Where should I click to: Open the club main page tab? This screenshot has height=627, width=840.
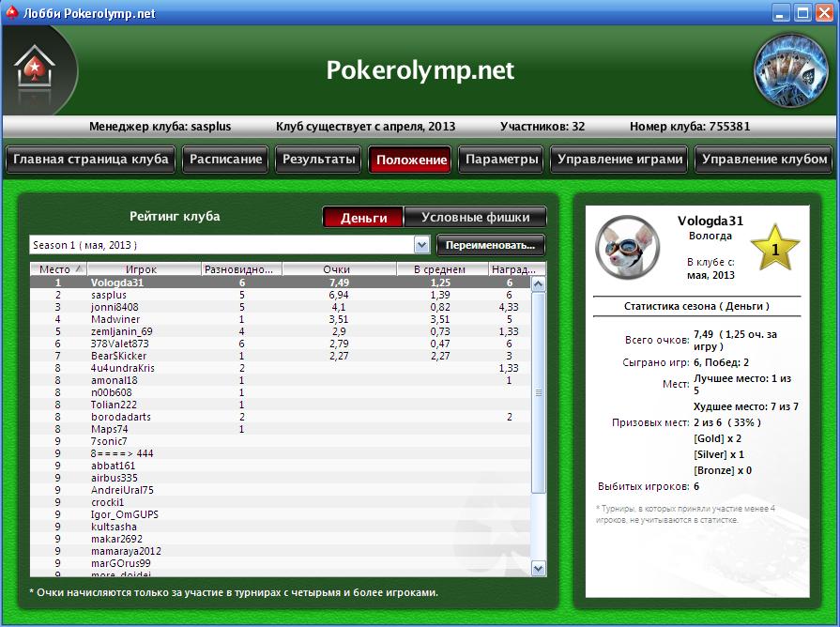pyautogui.click(x=90, y=160)
